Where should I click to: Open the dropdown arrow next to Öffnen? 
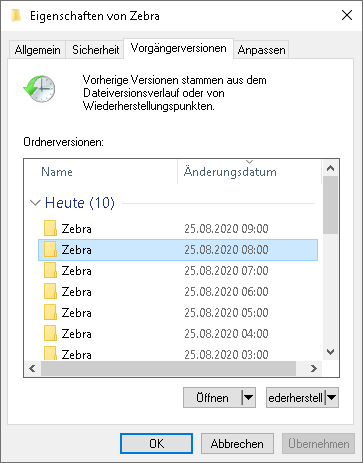pos(248,397)
